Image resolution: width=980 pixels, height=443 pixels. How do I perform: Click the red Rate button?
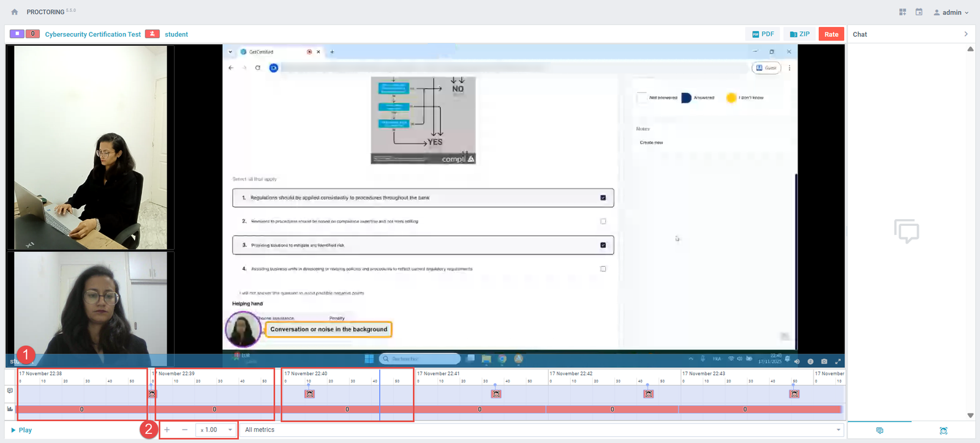[831, 34]
